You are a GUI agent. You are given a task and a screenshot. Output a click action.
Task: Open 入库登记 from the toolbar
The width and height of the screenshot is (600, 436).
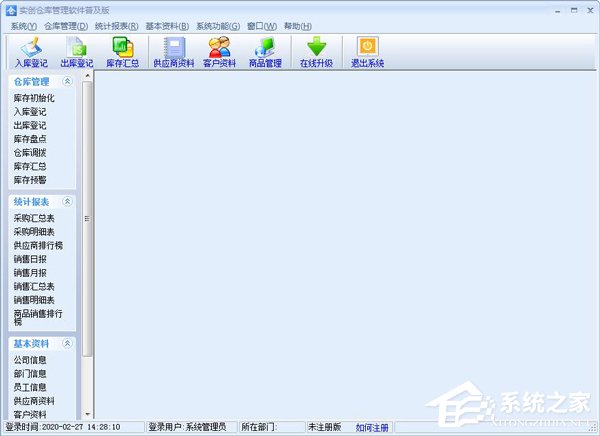pyautogui.click(x=31, y=52)
